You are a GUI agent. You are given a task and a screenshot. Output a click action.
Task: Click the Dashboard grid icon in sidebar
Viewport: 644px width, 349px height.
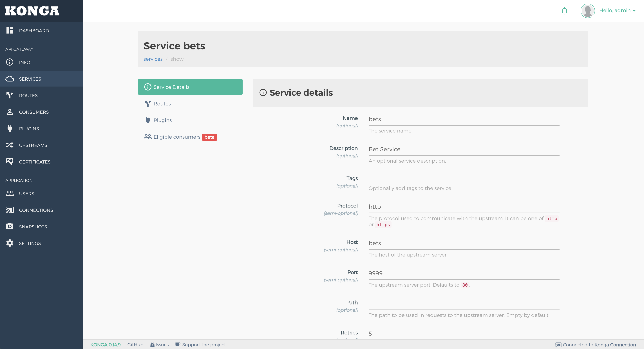[10, 30]
